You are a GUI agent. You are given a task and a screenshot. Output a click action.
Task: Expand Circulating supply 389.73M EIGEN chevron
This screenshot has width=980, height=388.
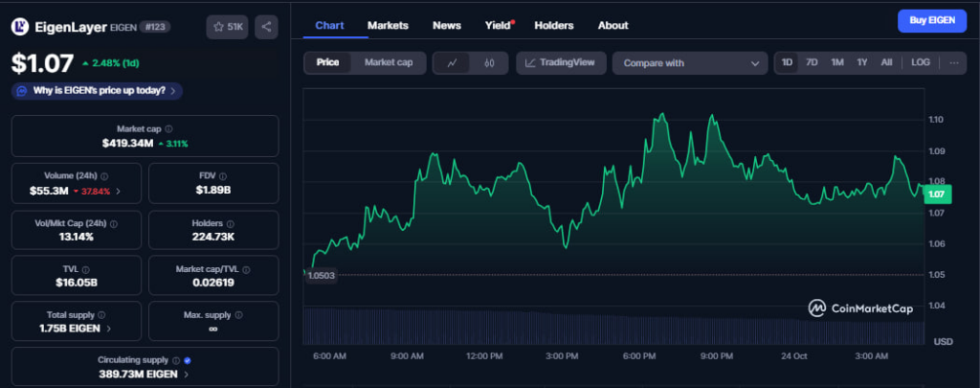(187, 375)
